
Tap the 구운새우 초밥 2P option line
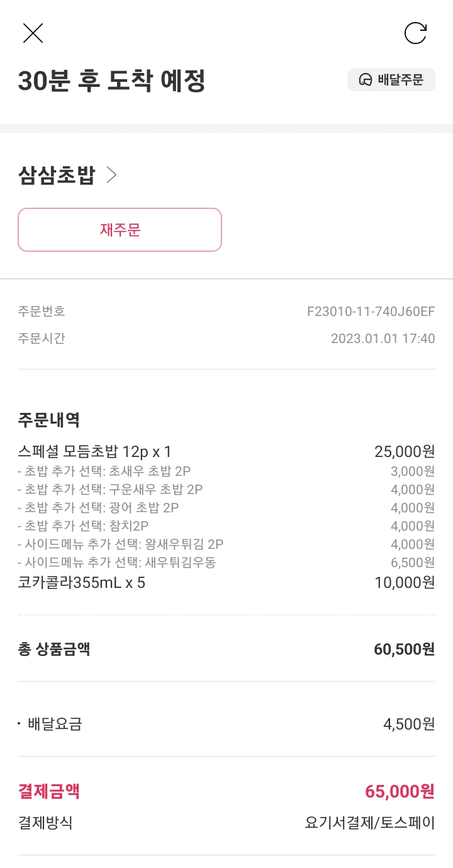pos(110,489)
